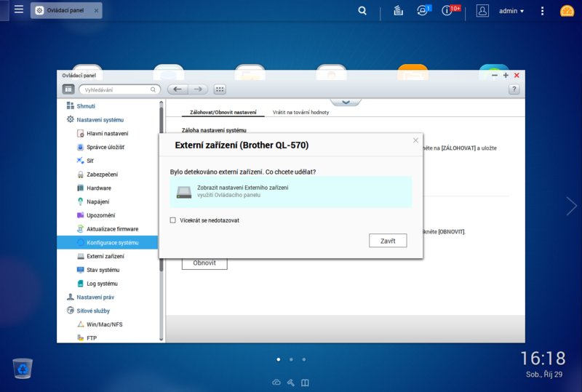This screenshot has width=582, height=392.
Task: Switch to 'Vrátit na tovární hodnoty' tab
Action: pos(301,113)
